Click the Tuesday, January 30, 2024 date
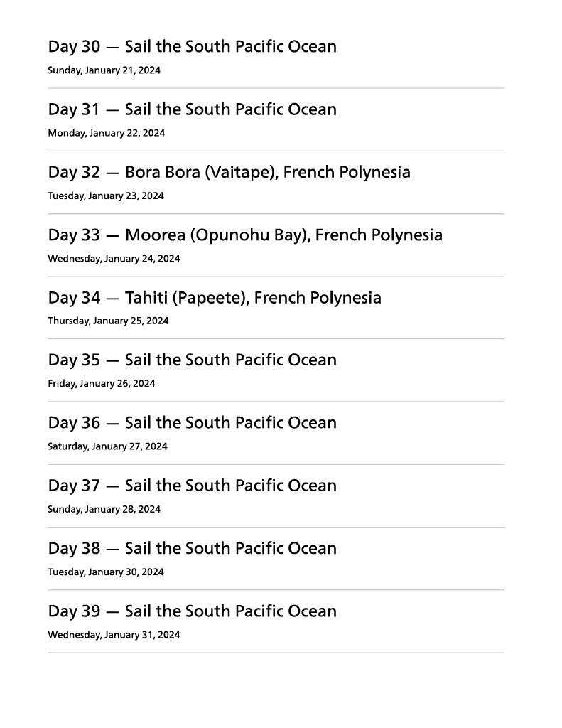This screenshot has width=562, height=728. pos(105,572)
